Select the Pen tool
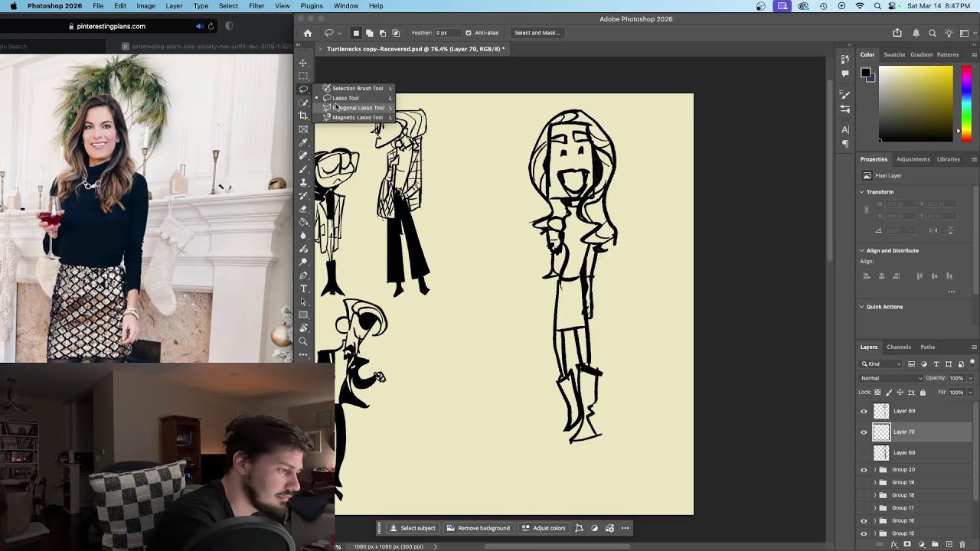 coord(303,275)
